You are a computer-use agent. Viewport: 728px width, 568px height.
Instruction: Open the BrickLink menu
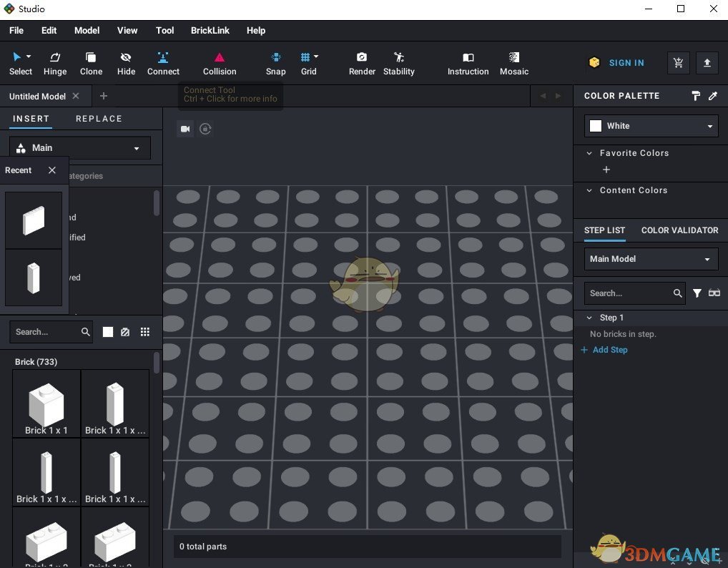pos(210,30)
